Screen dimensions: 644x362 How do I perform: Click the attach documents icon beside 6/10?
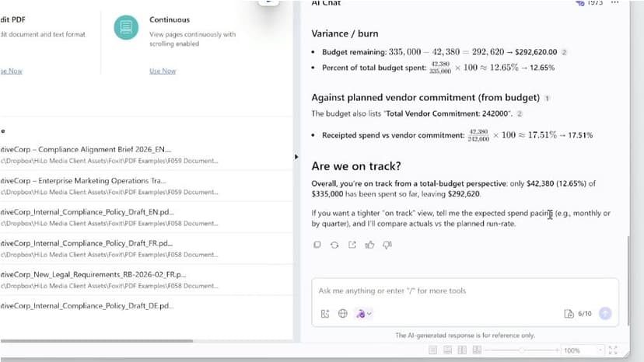pos(569,314)
